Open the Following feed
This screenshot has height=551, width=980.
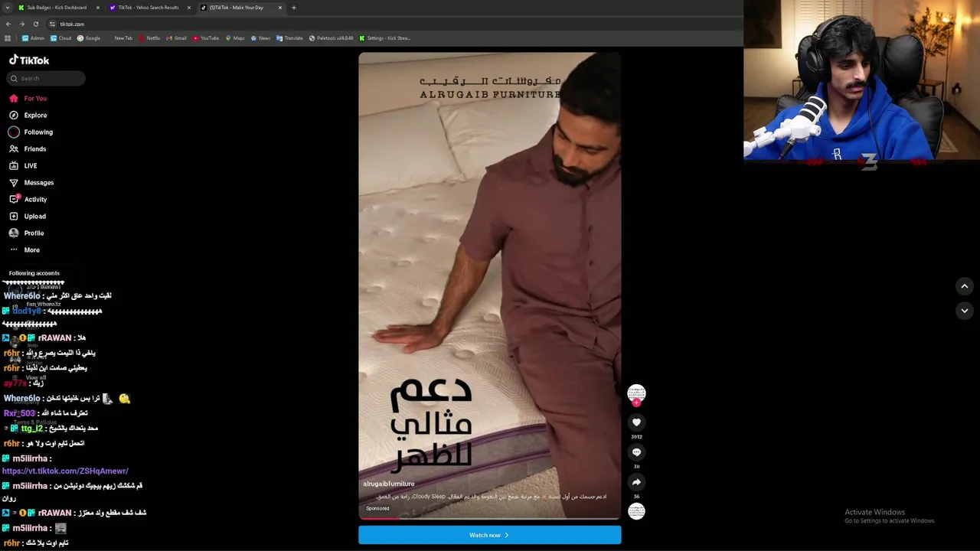31,132
